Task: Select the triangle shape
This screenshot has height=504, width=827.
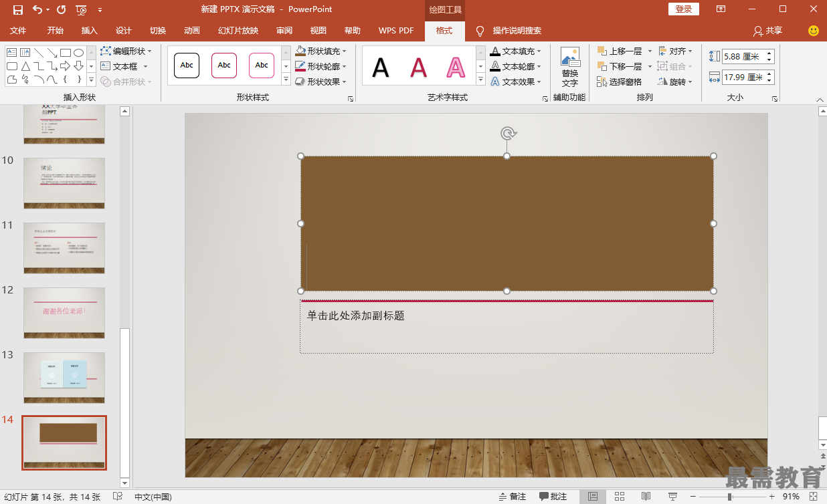Action: point(25,66)
